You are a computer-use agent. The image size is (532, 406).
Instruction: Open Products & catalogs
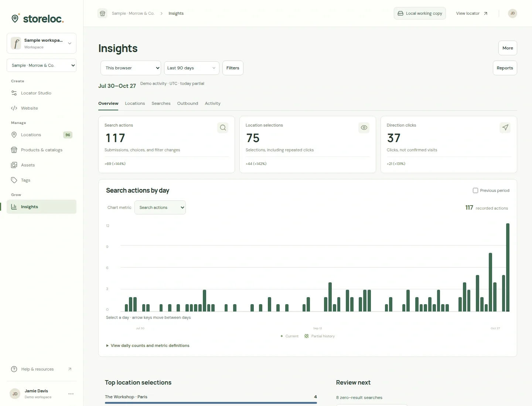pos(41,150)
